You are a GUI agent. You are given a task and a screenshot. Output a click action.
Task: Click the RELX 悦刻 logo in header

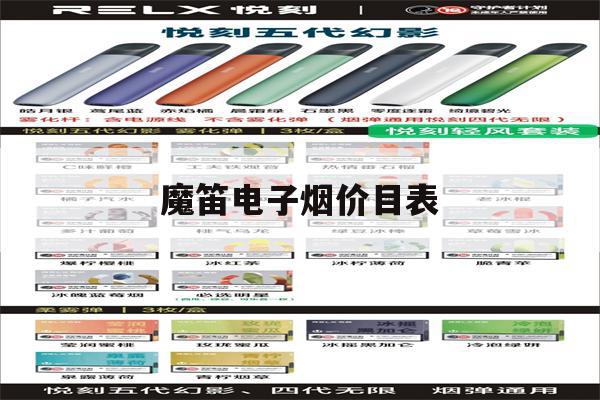click(x=185, y=10)
